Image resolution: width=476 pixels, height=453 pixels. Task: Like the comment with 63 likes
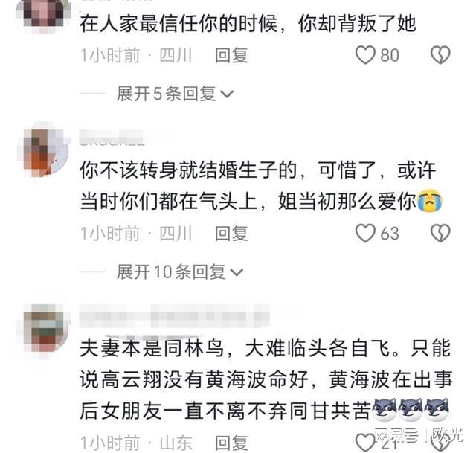pyautogui.click(x=365, y=233)
